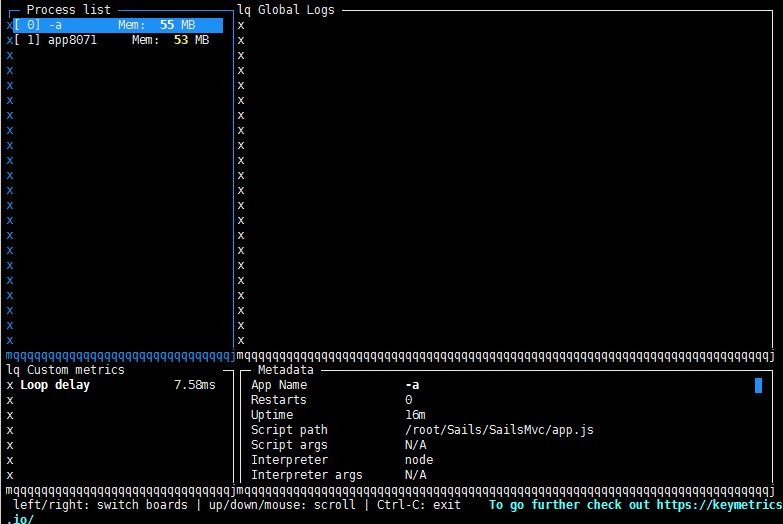Select process 0 named -a
Screen dimensions: 783x524
click(x=118, y=25)
